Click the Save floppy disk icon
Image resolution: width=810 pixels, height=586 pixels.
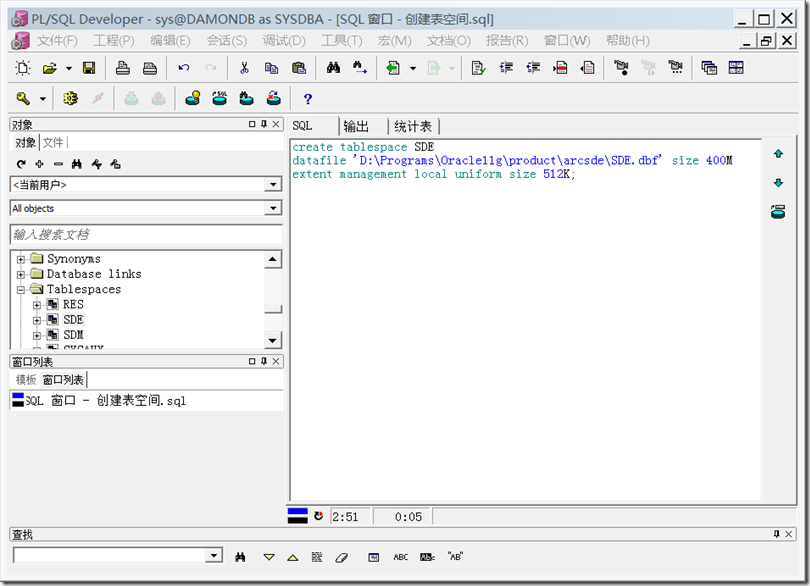pyautogui.click(x=89, y=68)
